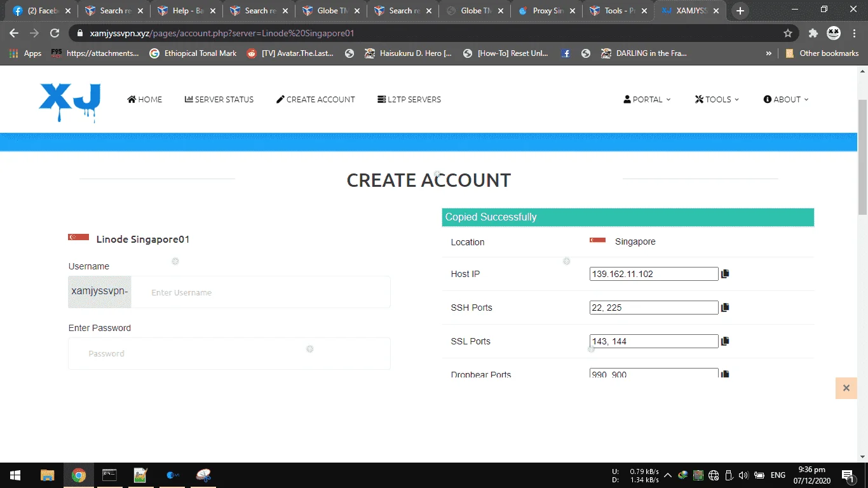Expand the ABOUT dropdown menu
868x488 pixels.
point(786,100)
